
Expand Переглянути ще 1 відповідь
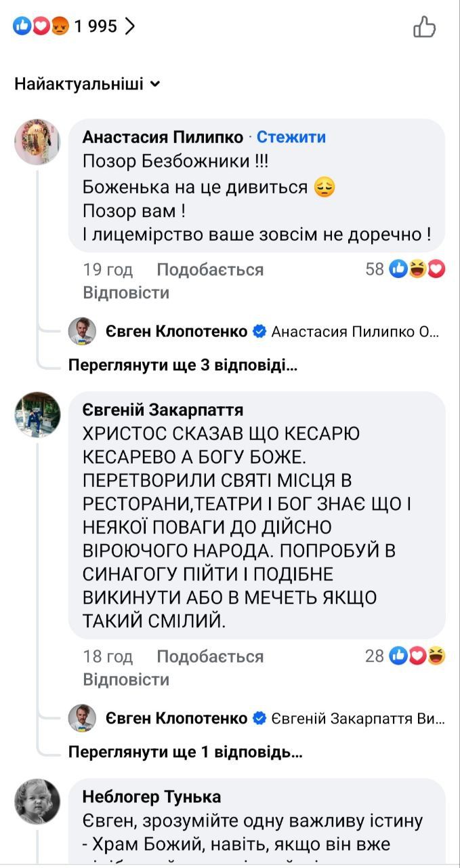click(186, 752)
